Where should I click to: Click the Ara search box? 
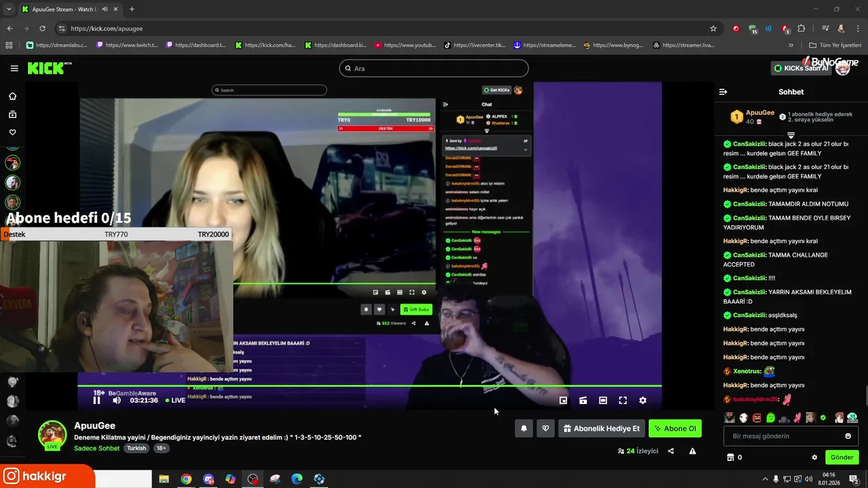point(433,68)
